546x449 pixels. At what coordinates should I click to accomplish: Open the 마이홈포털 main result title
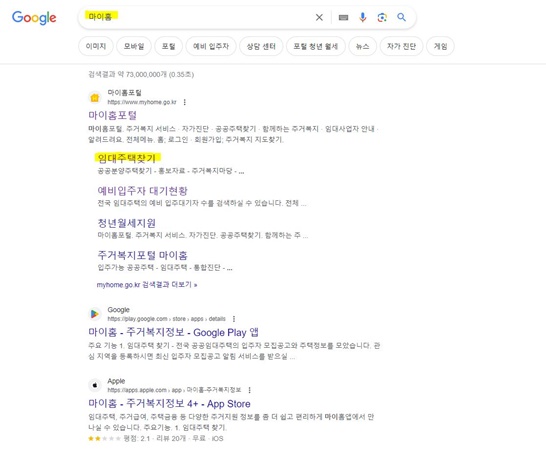point(112,115)
